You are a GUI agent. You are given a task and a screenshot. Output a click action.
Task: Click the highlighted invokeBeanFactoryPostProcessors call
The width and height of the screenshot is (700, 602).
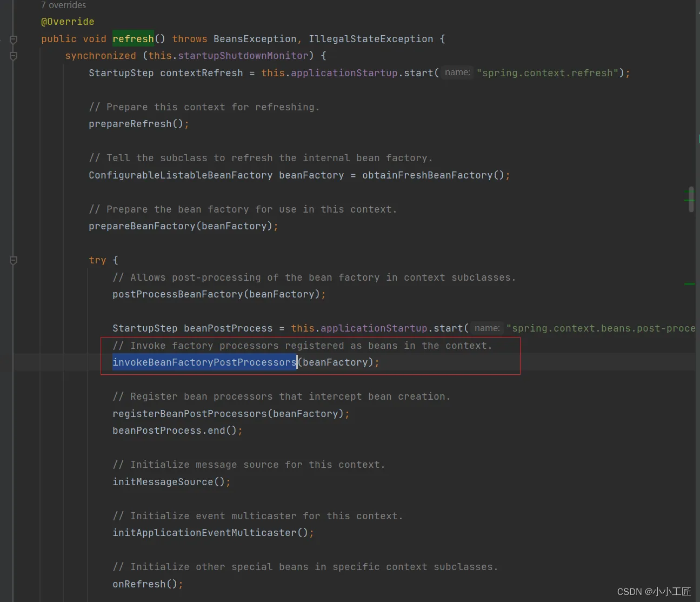(x=204, y=362)
